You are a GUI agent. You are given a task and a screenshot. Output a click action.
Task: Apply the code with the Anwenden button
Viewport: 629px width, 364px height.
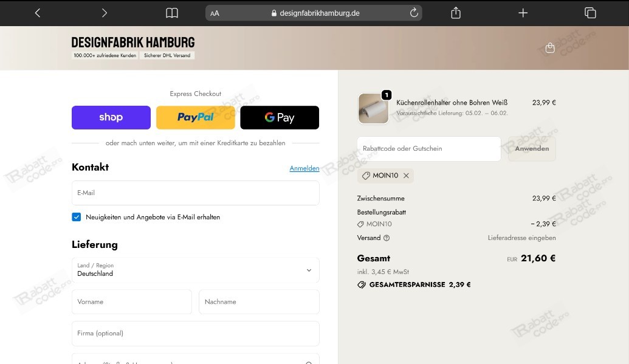(531, 148)
